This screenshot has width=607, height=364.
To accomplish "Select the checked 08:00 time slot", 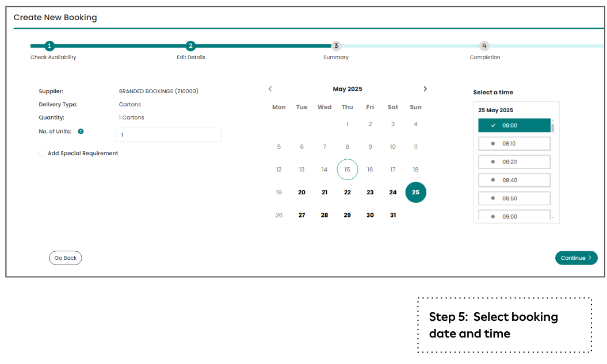I will pyautogui.click(x=514, y=125).
